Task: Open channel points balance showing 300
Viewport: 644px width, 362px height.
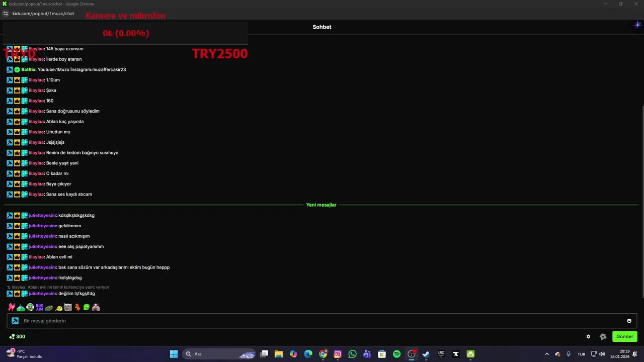Action: pos(17,337)
